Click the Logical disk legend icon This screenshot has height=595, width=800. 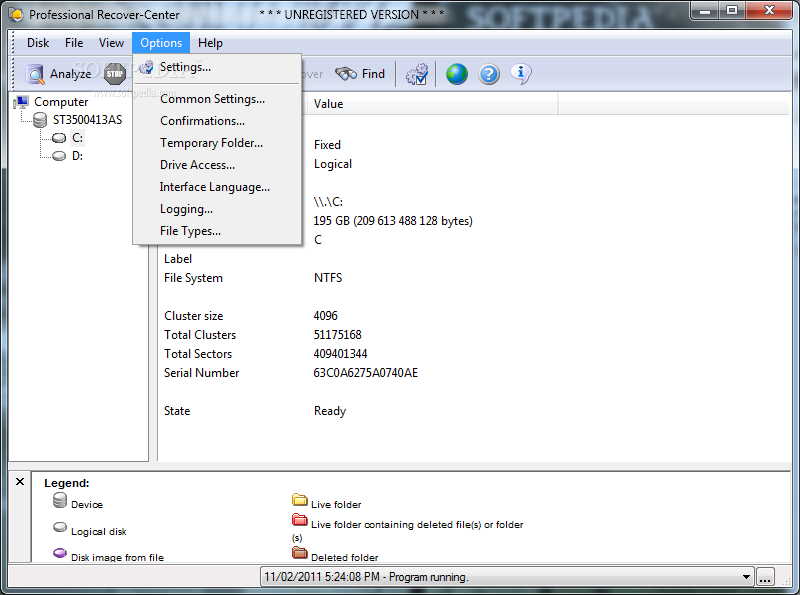[60, 527]
